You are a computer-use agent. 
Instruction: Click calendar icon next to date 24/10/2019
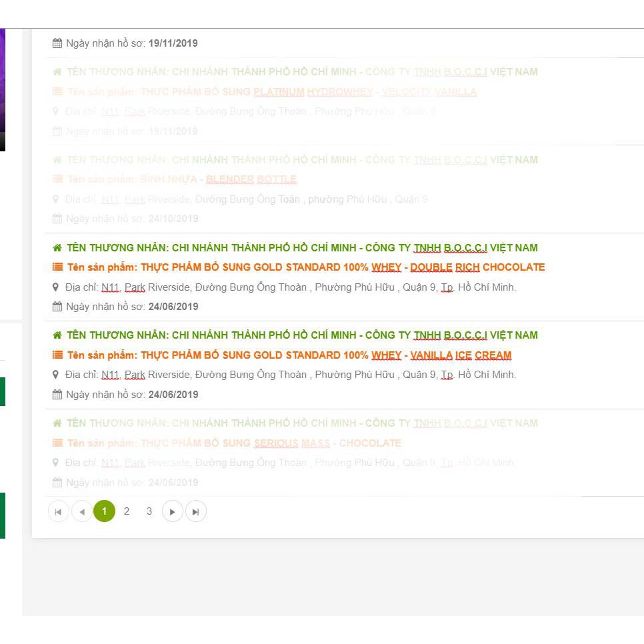pos(57,219)
